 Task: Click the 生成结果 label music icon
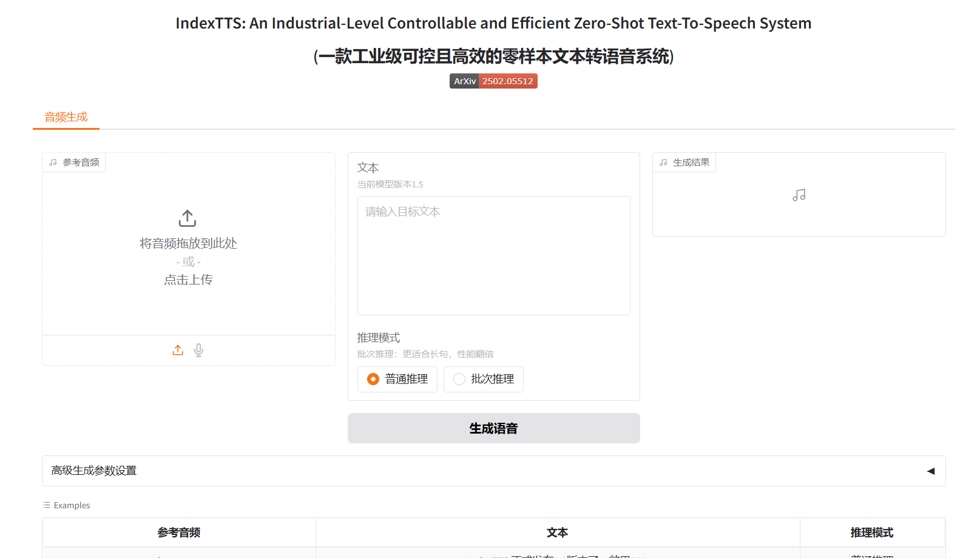[663, 163]
